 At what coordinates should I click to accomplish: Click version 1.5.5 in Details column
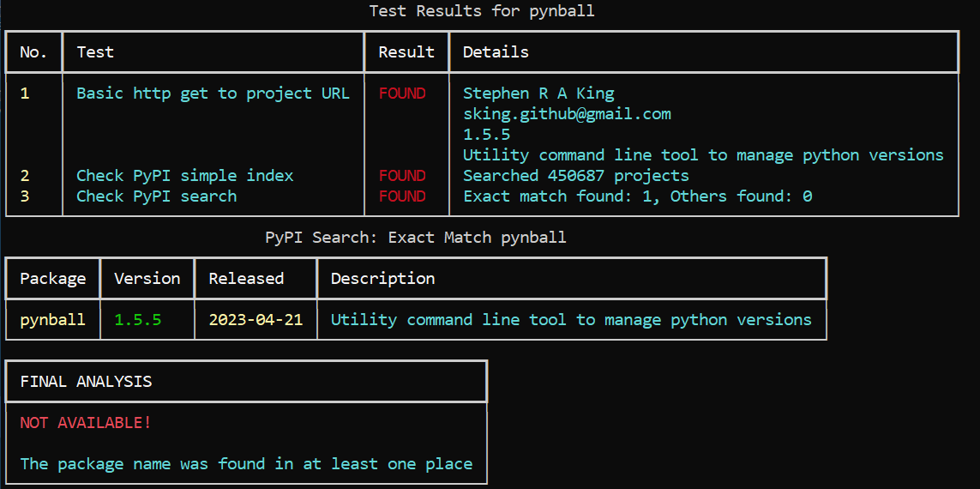486,135
